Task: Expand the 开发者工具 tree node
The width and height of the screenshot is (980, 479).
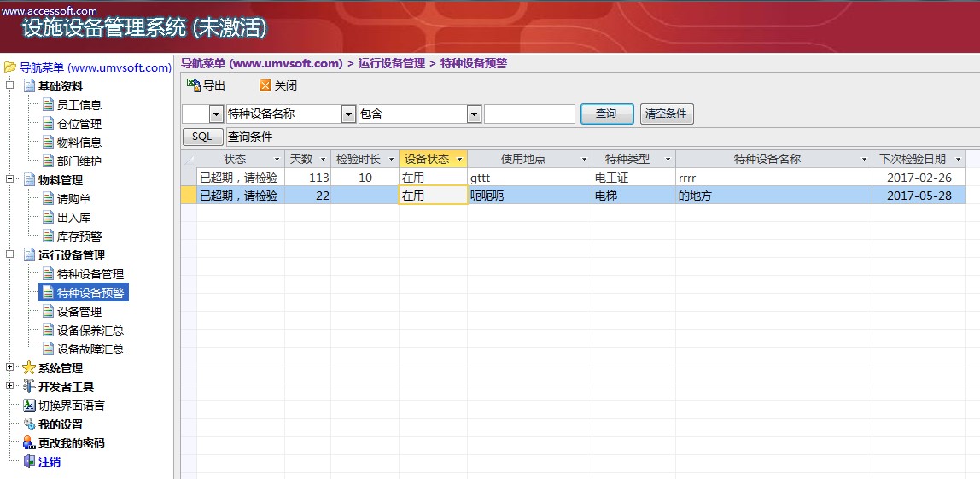Action: [9, 386]
